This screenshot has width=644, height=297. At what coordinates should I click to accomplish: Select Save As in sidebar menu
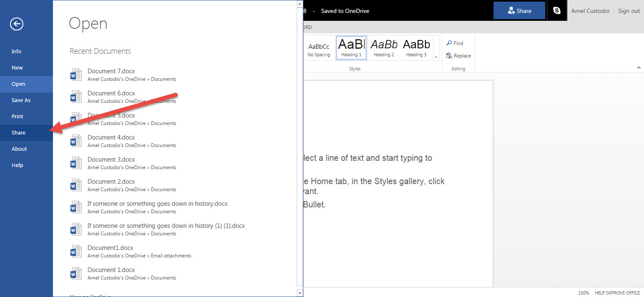click(21, 100)
